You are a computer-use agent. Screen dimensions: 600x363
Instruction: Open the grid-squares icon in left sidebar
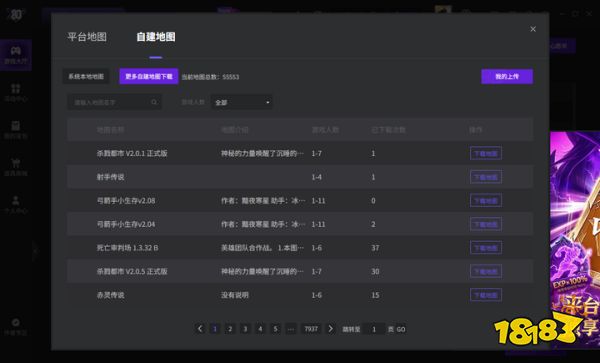point(16,89)
